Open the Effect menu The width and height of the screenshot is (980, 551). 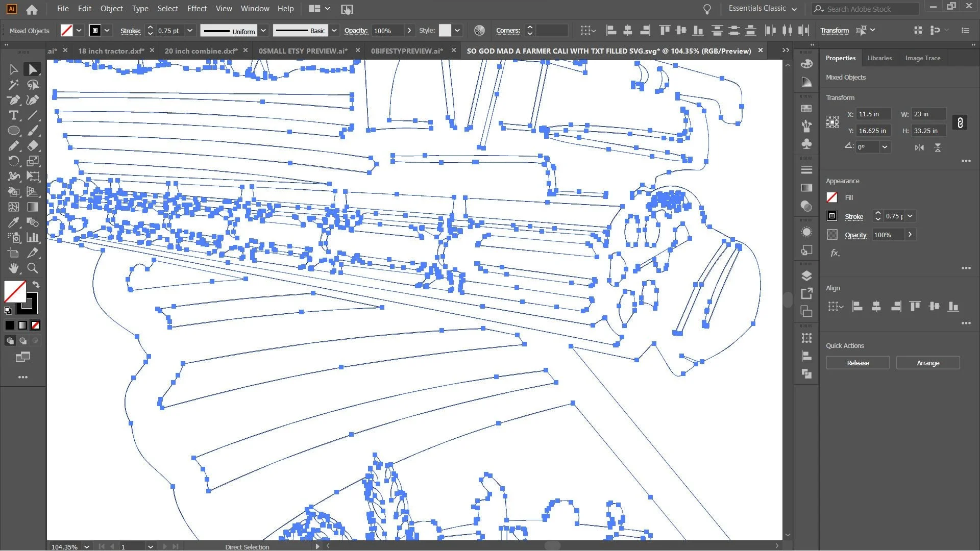pos(197,9)
